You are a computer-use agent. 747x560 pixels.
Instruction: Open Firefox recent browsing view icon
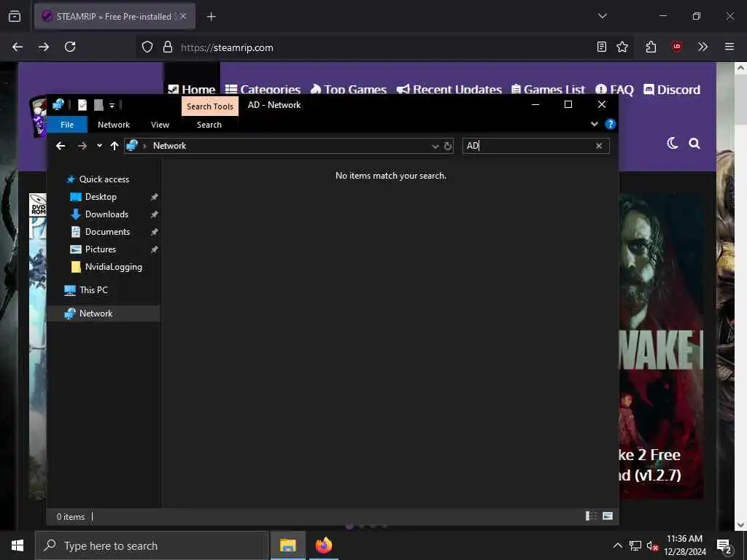pos(15,16)
